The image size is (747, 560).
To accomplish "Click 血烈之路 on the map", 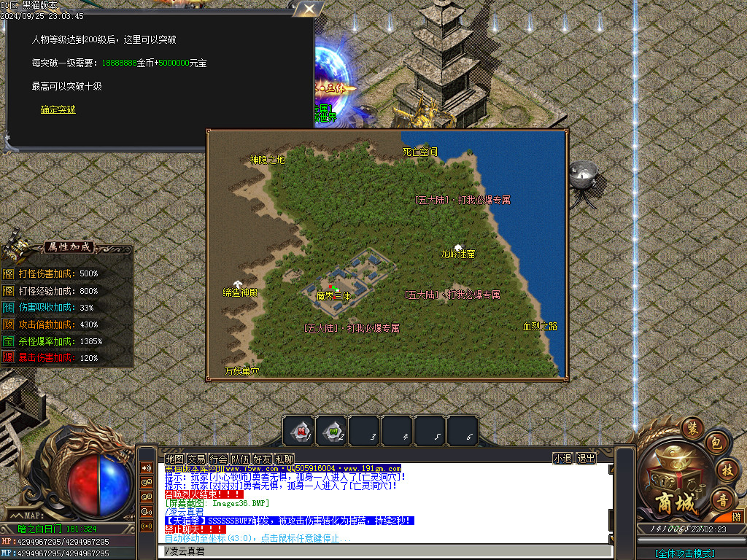I will (x=540, y=326).
